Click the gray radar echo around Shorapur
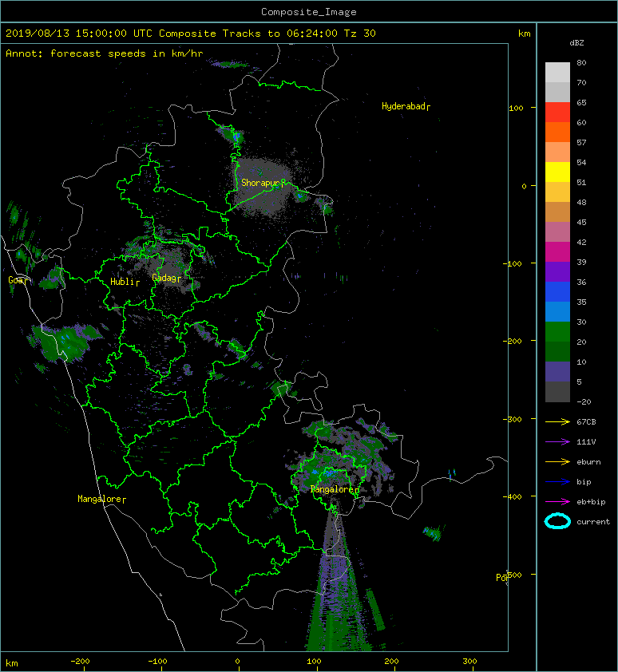 click(x=262, y=188)
